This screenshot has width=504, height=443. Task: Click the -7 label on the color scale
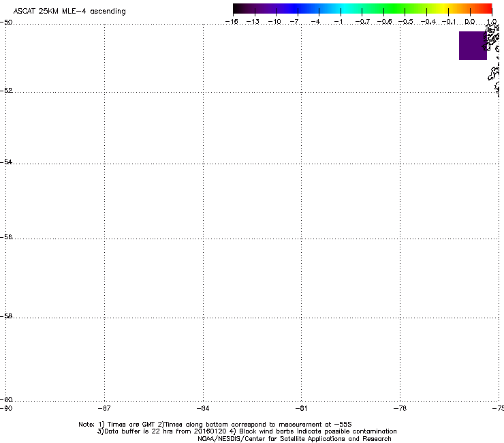[x=295, y=22]
